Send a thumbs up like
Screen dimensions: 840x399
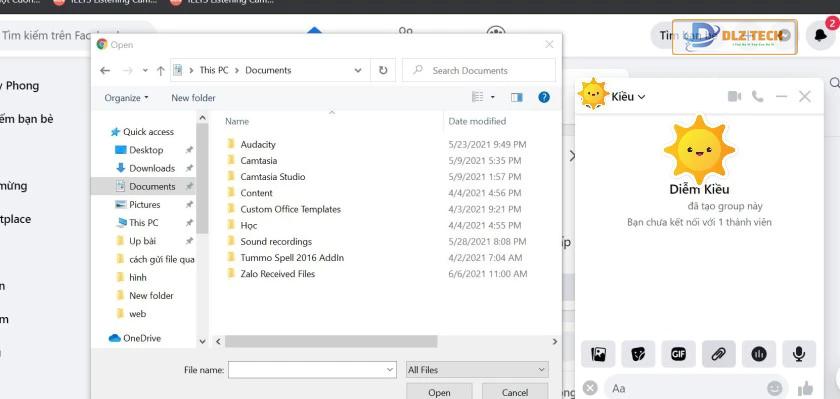(x=805, y=389)
